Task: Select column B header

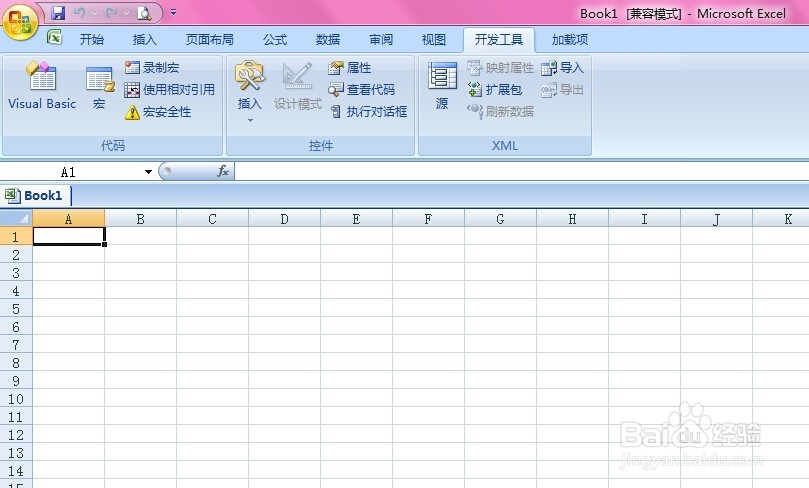Action: [140, 219]
